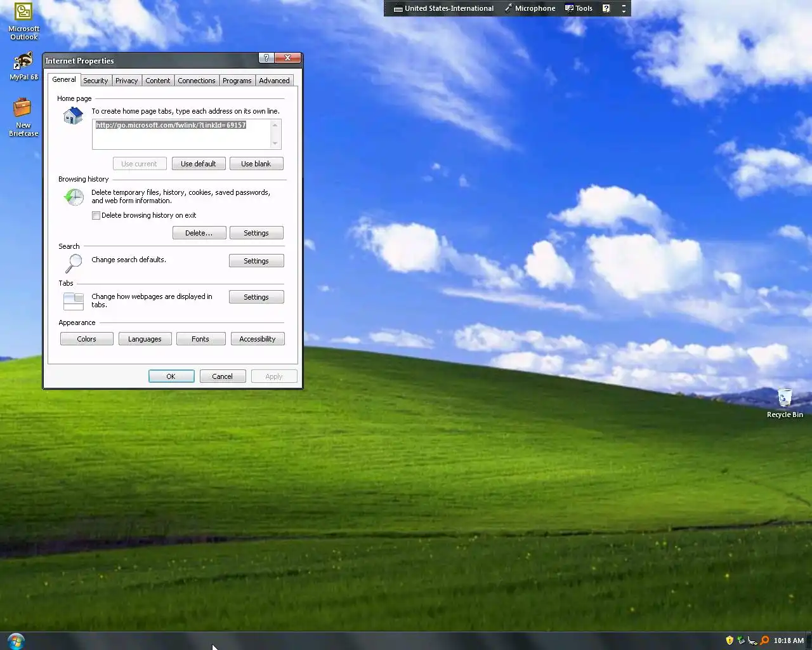Viewport: 812px width, 650px height.
Task: Switch to the Privacy tab
Action: 126,81
